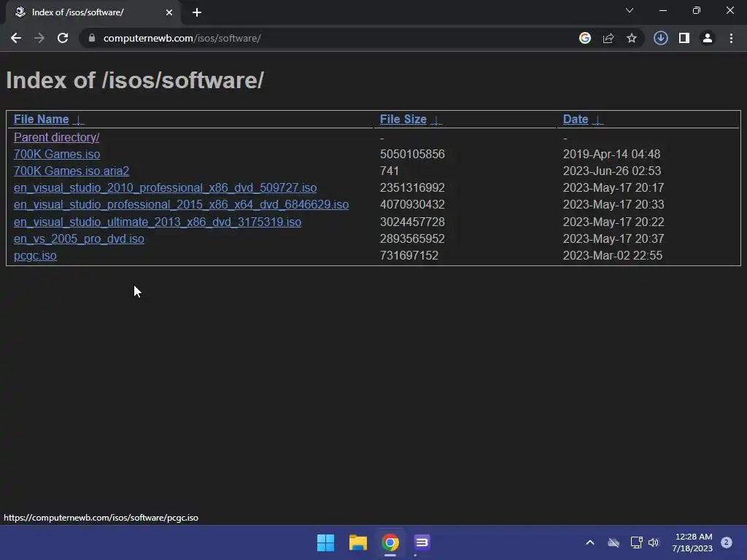Viewport: 747px width, 560px height.
Task: Open the notification center badge
Action: click(727, 542)
